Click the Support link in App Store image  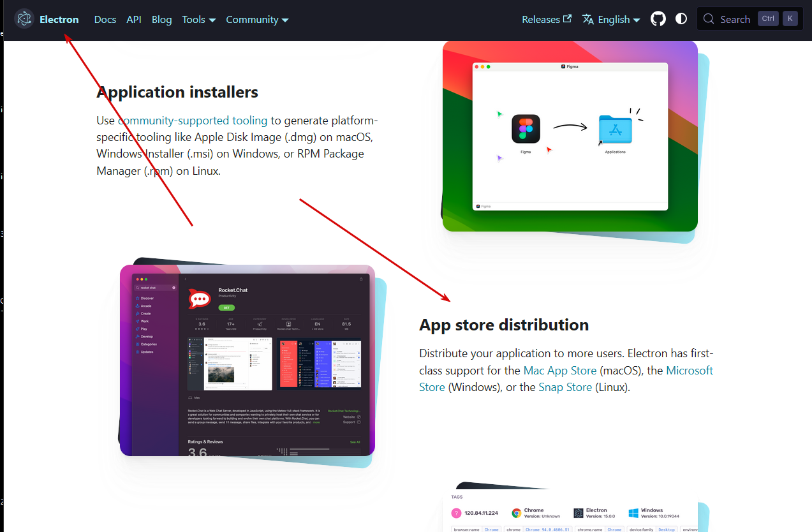pos(352,422)
